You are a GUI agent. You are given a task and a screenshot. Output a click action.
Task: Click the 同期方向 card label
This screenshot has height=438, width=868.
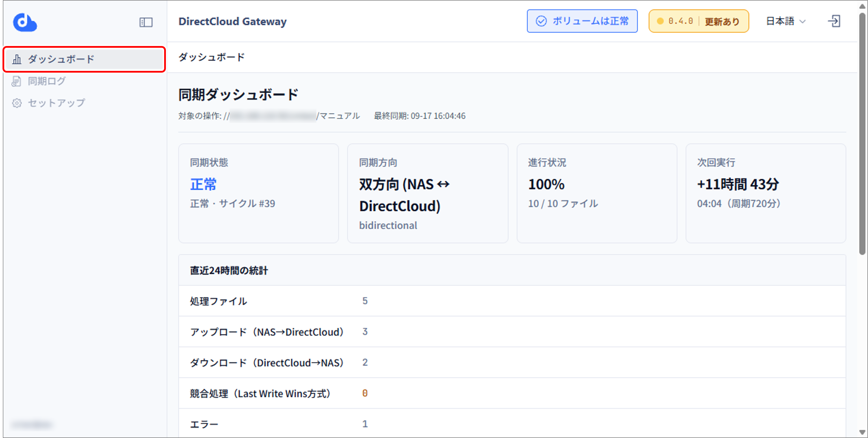tap(378, 163)
